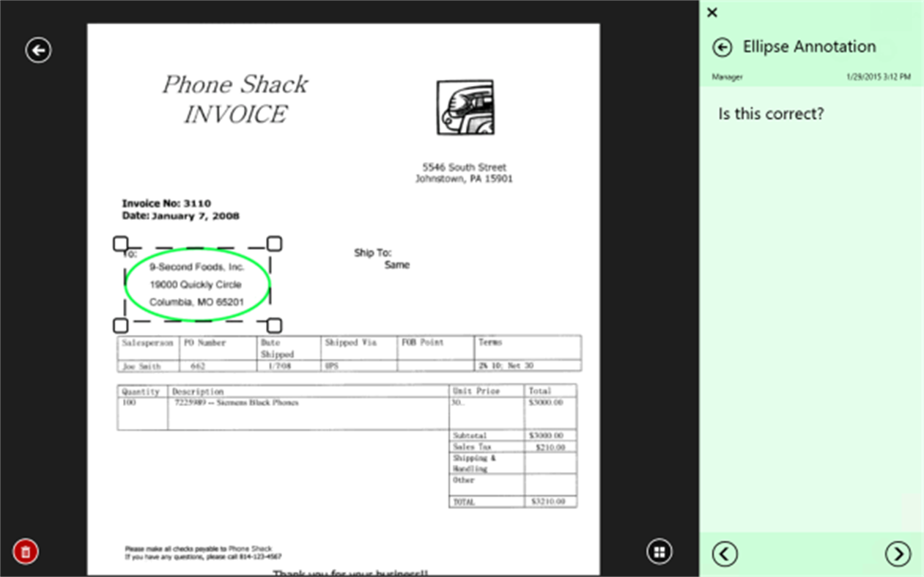Click the 'FOB Point' column header
This screenshot has width=924, height=577.
(x=423, y=342)
